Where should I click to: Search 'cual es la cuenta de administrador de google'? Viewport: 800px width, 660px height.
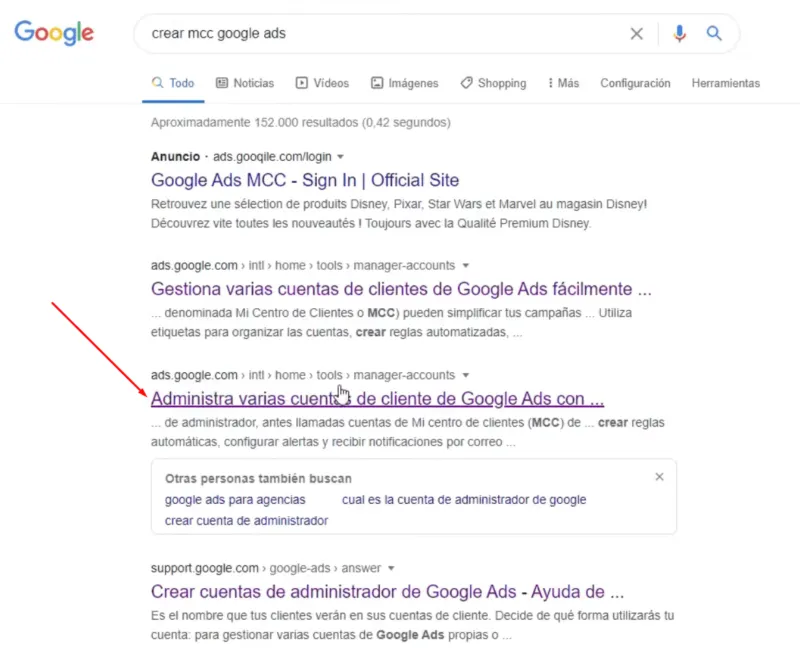coord(464,500)
